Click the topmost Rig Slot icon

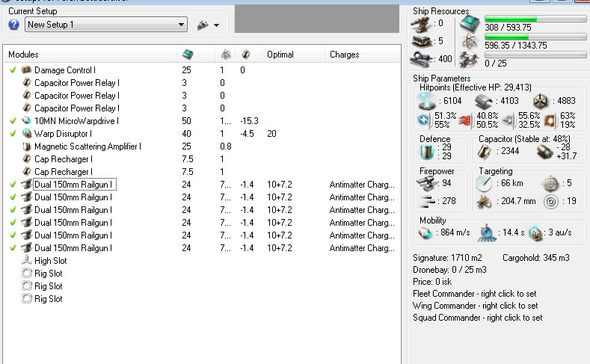click(x=26, y=273)
